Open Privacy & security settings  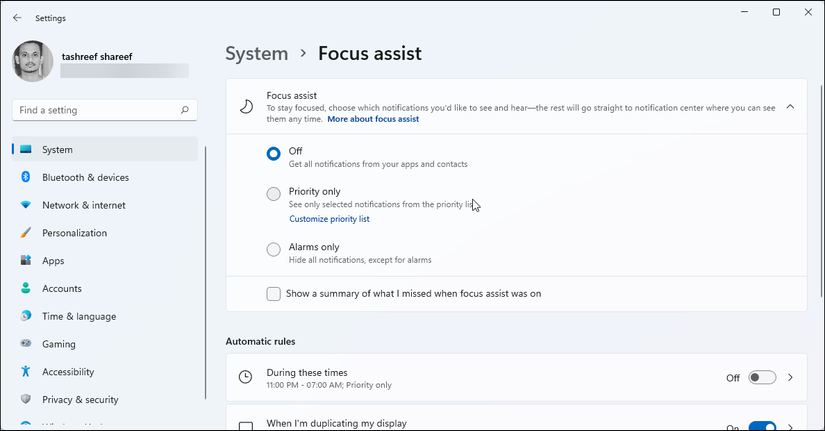(80, 400)
